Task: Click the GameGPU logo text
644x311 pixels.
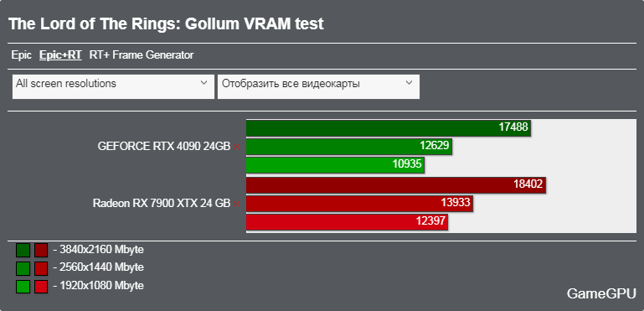Action: pyautogui.click(x=601, y=293)
